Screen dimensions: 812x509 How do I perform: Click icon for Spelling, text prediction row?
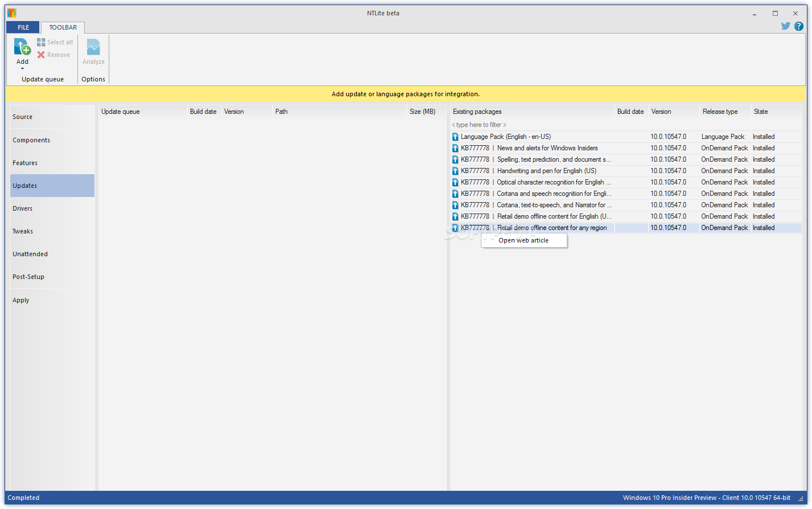455,159
